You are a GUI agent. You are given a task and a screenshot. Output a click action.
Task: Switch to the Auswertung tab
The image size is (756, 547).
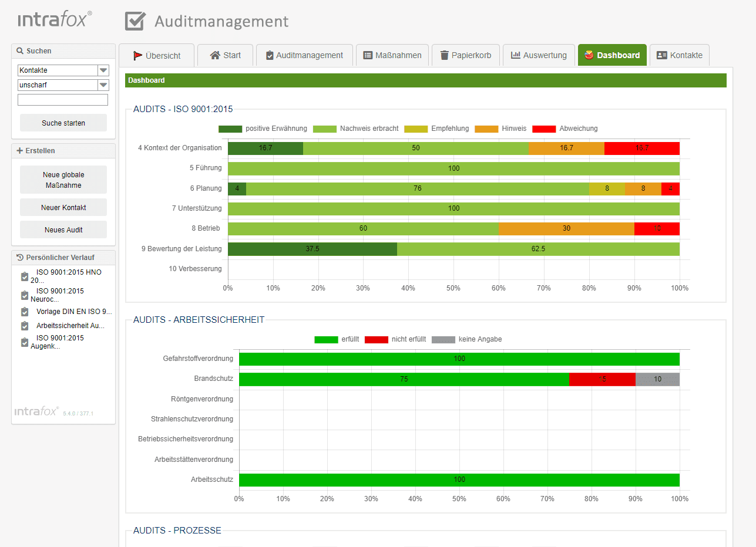pos(539,55)
